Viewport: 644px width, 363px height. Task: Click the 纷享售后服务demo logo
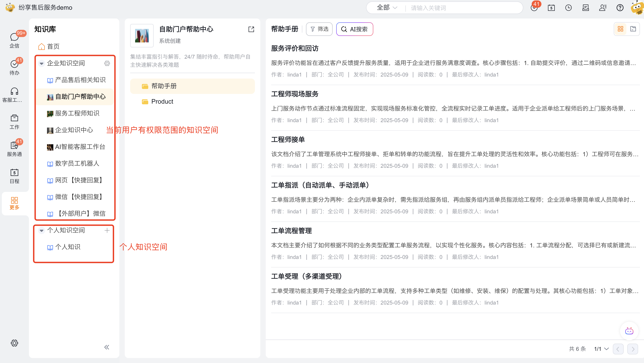click(10, 7)
